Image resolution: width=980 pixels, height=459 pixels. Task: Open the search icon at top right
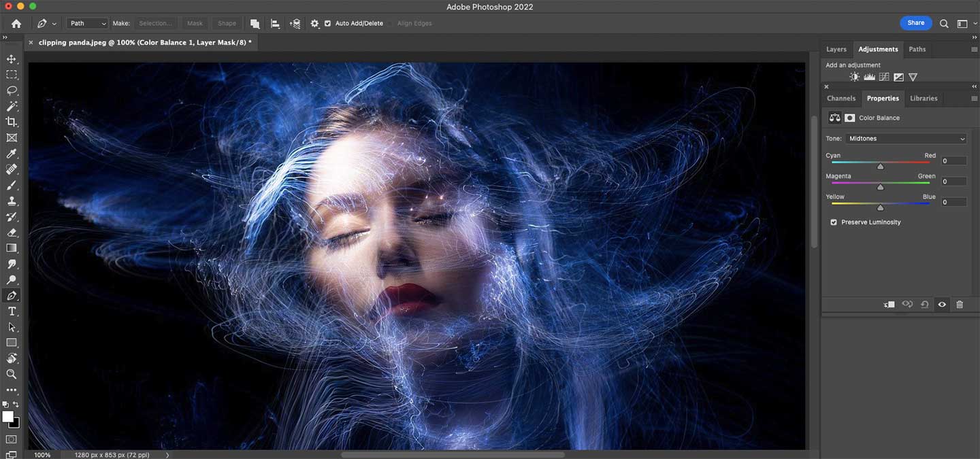(944, 23)
